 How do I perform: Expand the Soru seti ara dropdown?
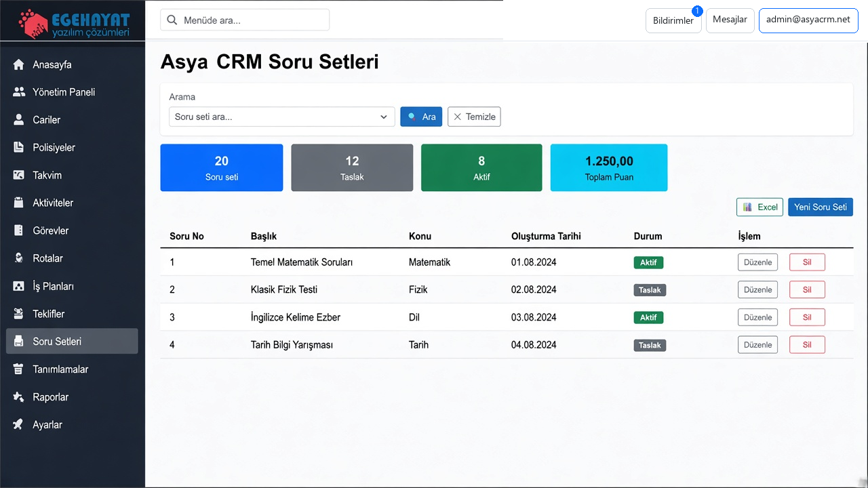coord(282,117)
